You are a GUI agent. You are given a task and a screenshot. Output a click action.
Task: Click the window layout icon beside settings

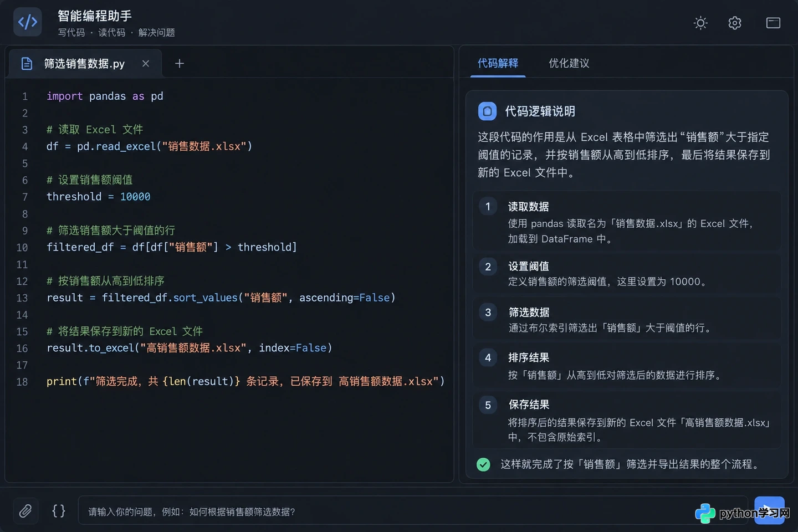[x=773, y=23]
